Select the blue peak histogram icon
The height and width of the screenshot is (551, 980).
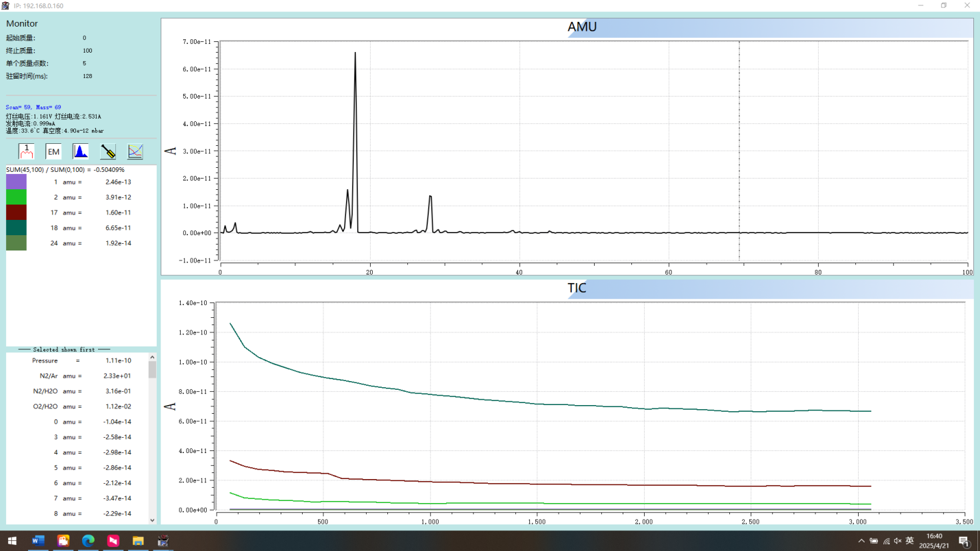point(81,151)
